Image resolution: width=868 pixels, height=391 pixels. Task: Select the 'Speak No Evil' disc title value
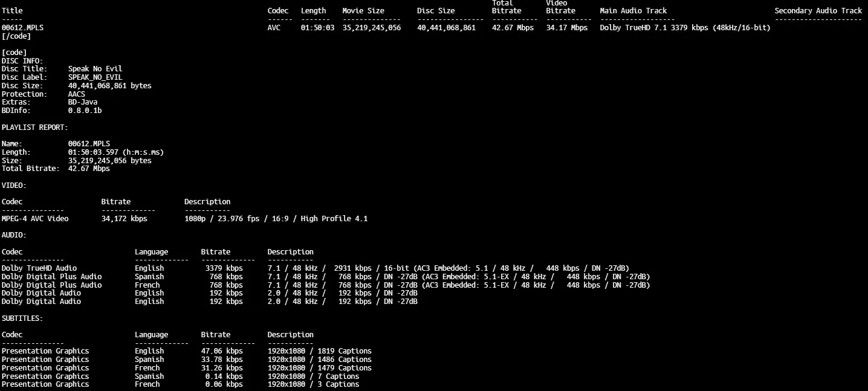95,69
